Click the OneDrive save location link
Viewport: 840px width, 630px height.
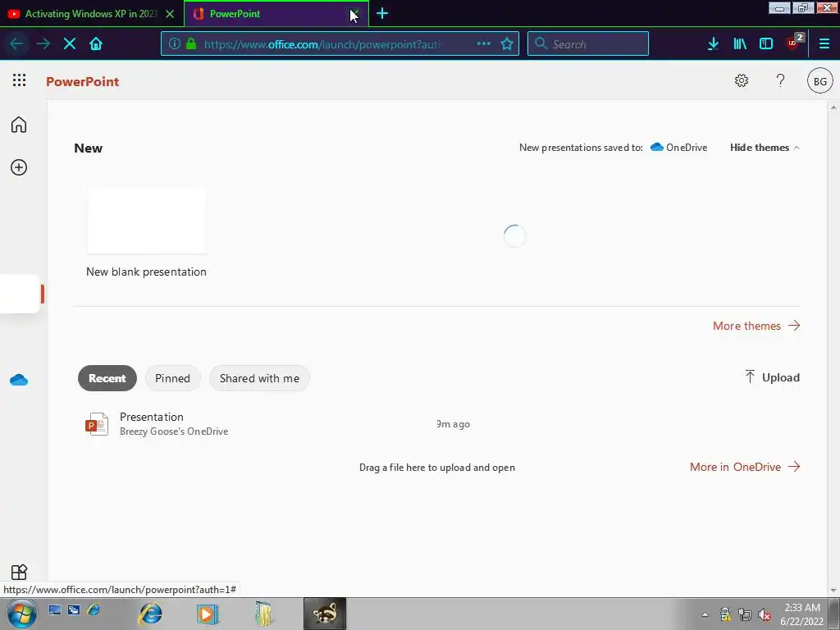pos(678,148)
